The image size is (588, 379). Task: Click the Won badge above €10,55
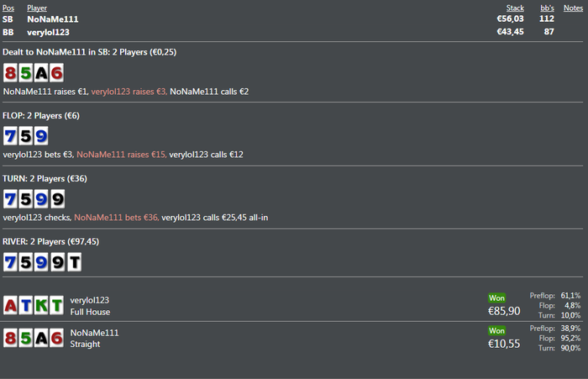tap(497, 330)
